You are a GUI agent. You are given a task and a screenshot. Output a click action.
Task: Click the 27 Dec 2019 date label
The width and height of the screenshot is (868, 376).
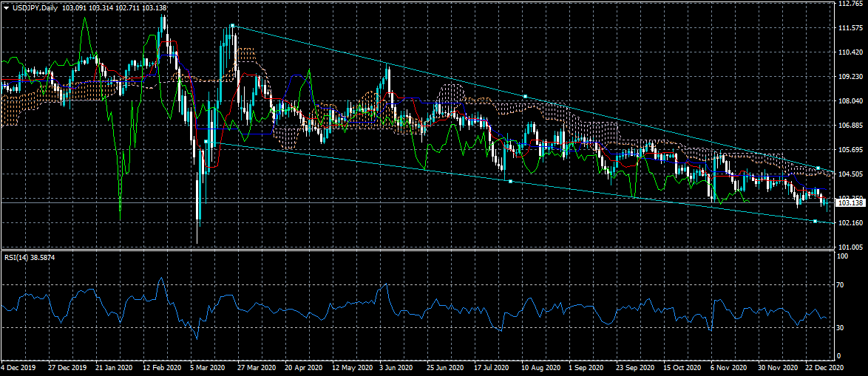67,367
